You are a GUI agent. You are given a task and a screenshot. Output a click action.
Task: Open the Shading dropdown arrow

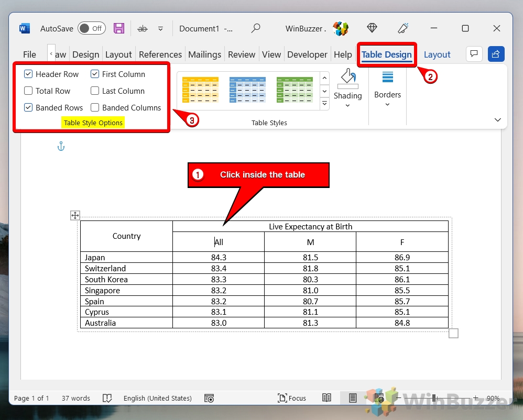click(x=347, y=105)
